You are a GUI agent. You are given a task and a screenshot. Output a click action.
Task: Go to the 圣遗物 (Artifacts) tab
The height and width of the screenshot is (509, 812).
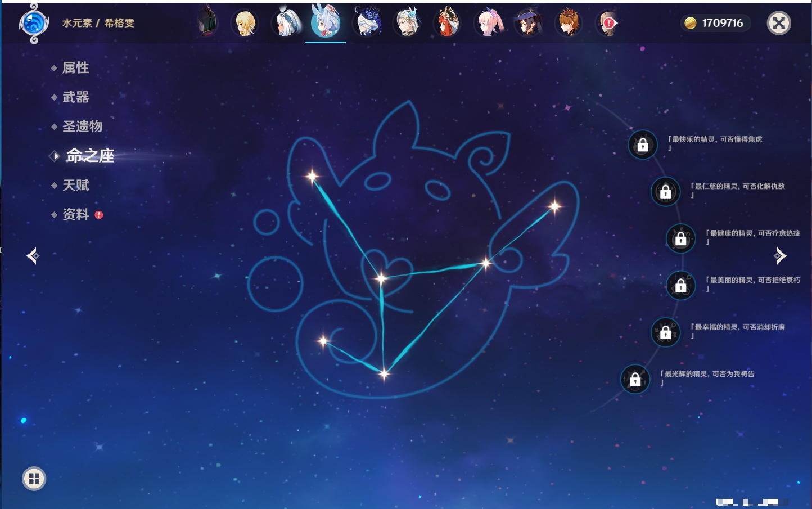pyautogui.click(x=82, y=127)
